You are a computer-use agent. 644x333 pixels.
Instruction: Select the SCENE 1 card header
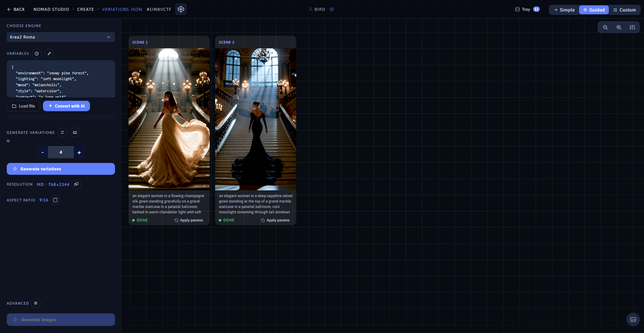point(169,42)
